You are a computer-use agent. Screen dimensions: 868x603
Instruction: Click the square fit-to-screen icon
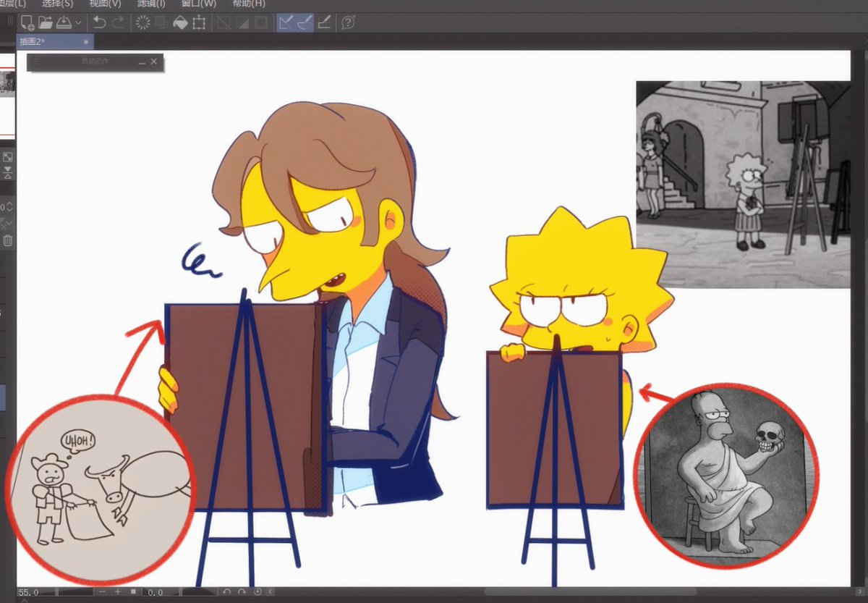click(133, 592)
